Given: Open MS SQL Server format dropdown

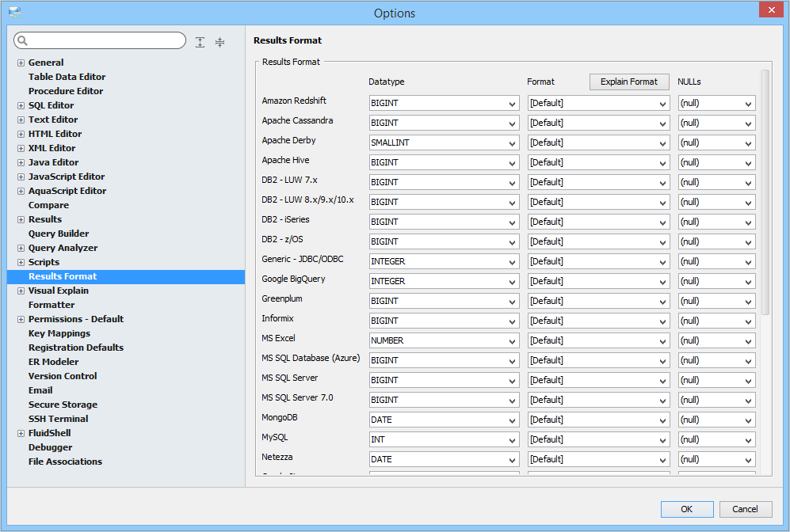Looking at the screenshot, I should coord(598,381).
